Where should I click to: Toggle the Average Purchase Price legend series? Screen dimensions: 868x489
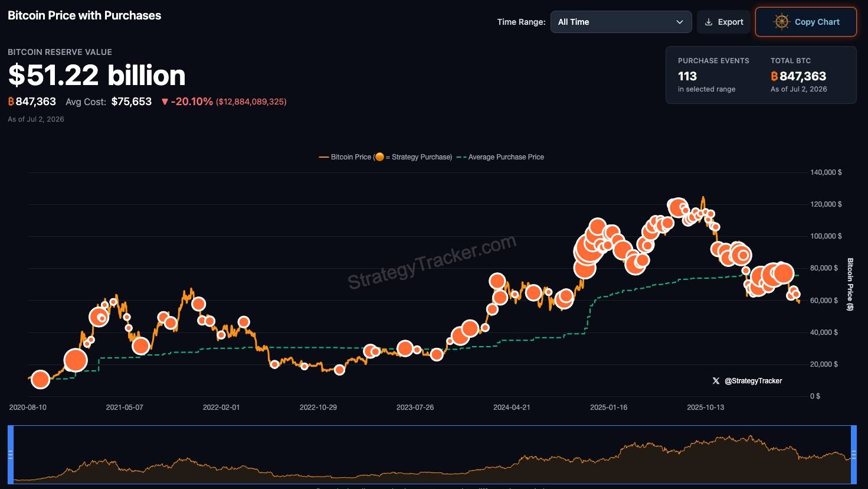[500, 157]
